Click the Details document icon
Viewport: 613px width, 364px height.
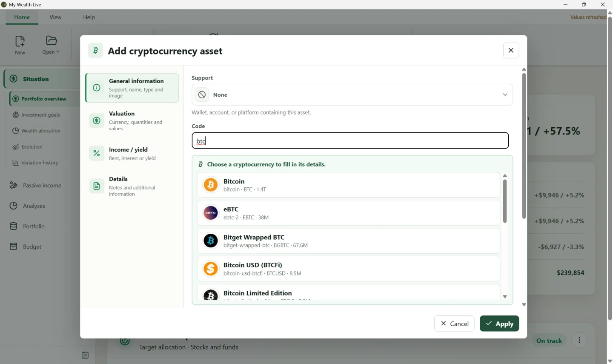tap(97, 186)
